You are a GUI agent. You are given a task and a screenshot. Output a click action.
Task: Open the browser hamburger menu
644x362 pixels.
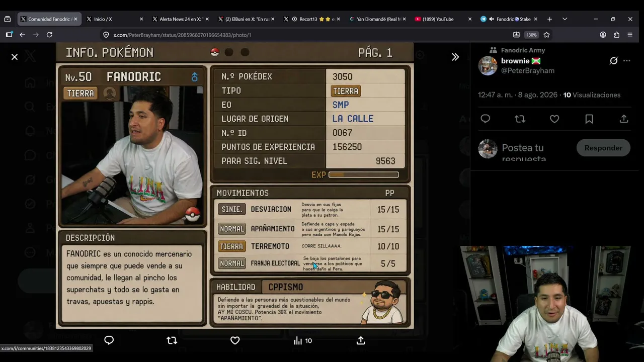click(x=630, y=35)
